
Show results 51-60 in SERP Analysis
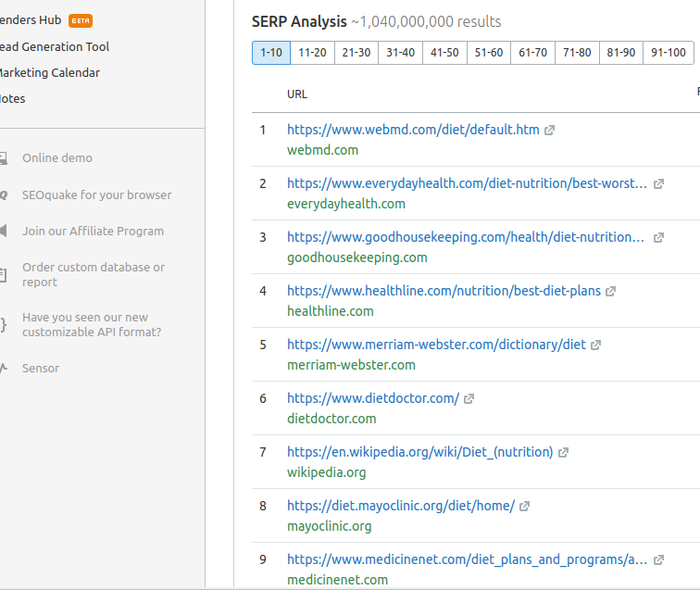pos(489,53)
